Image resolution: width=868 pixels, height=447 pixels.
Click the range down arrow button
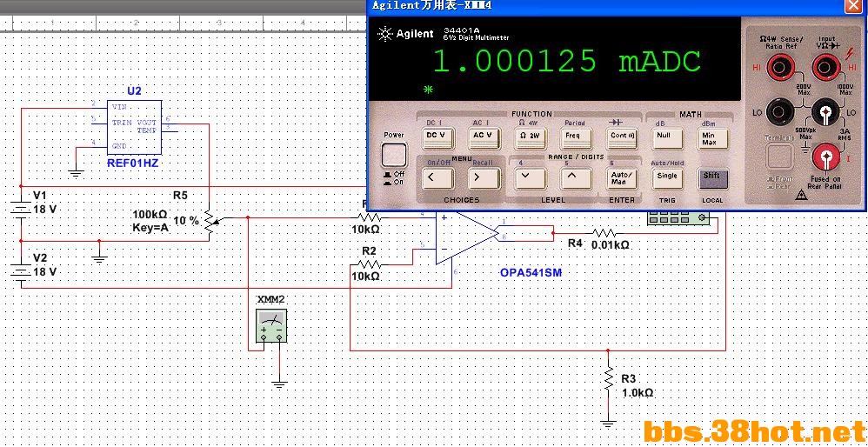[x=531, y=178]
